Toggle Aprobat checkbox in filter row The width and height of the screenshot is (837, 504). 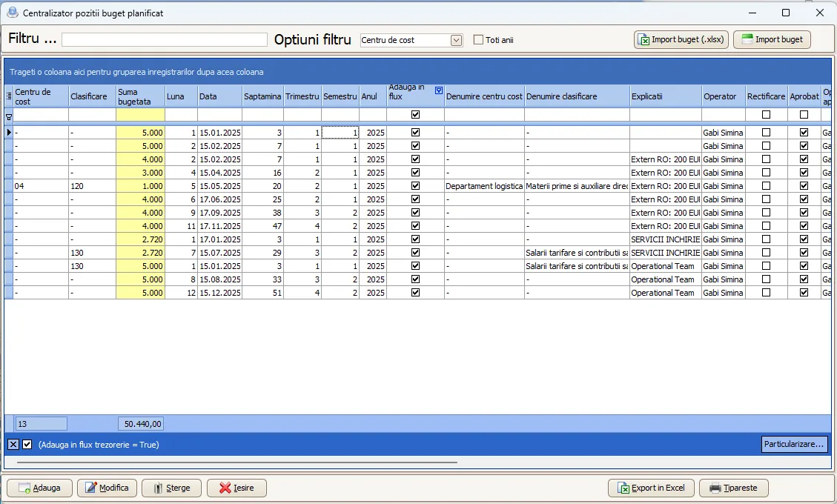pyautogui.click(x=804, y=115)
